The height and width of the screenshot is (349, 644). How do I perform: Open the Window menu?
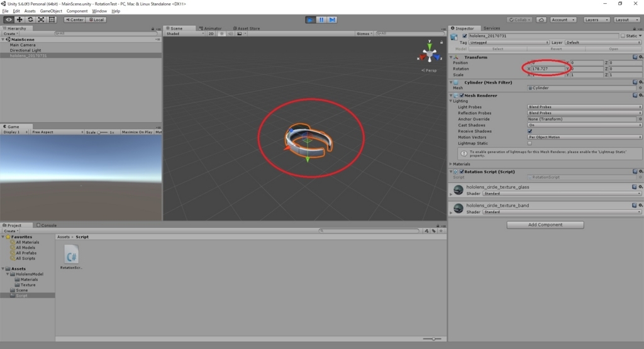click(99, 11)
